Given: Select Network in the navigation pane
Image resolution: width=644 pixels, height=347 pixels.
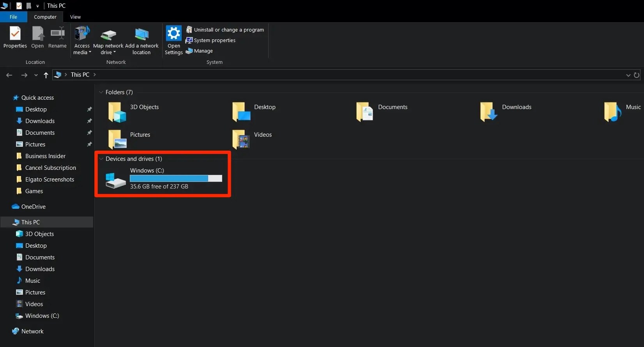Looking at the screenshot, I should pyautogui.click(x=32, y=331).
